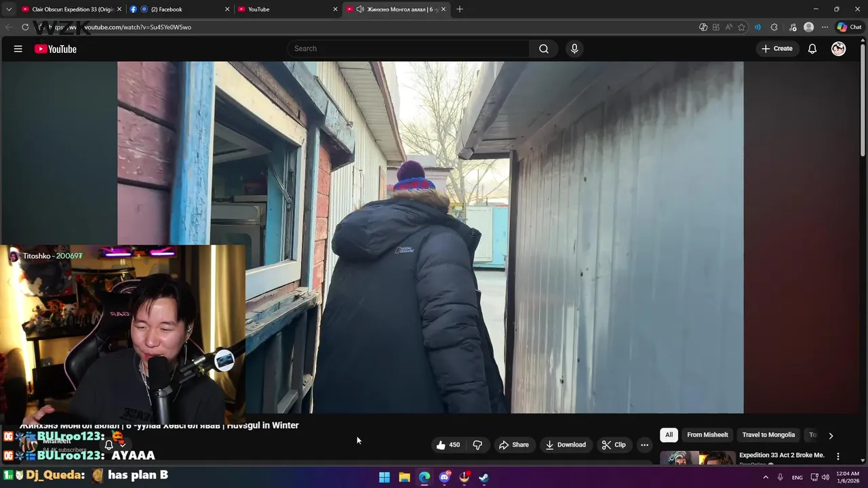Click the Create button
Viewport: 868px width, 488px height.
(776, 49)
